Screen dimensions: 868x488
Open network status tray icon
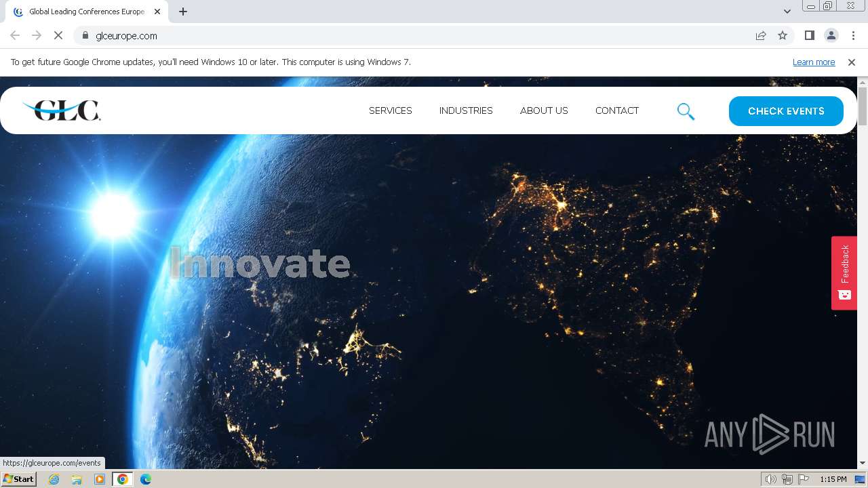[x=787, y=479]
